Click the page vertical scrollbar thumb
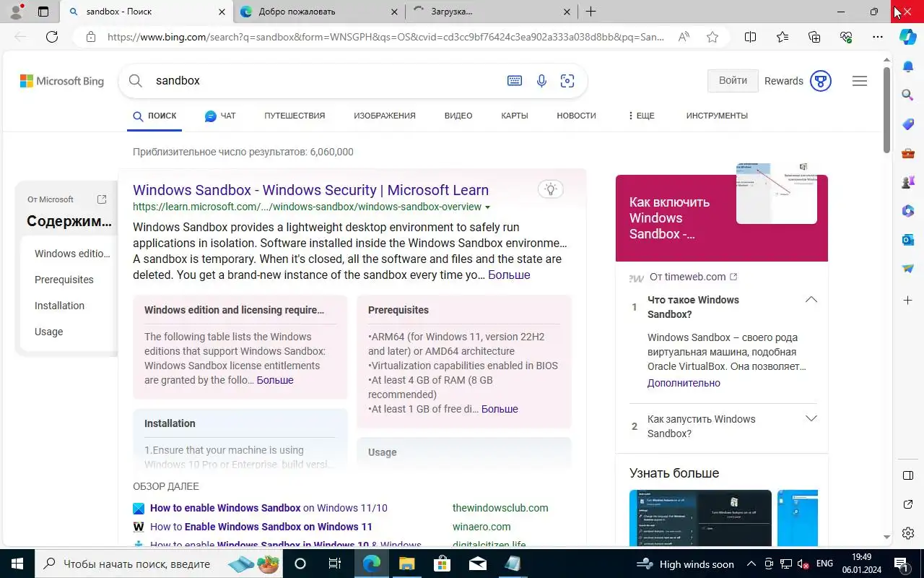The image size is (924, 578). (887, 110)
